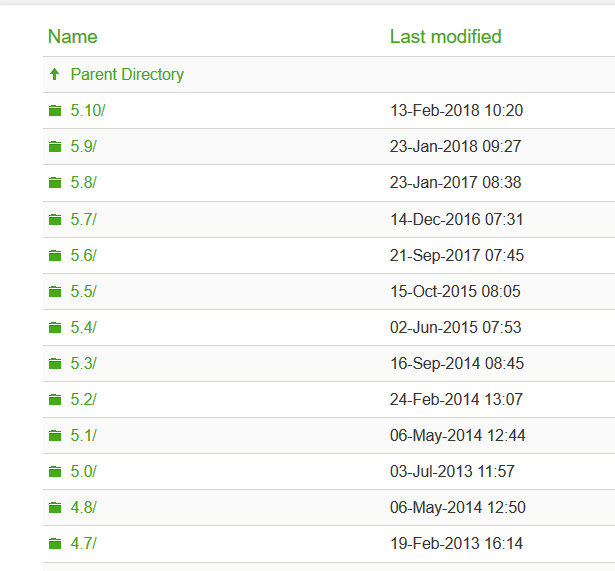The width and height of the screenshot is (615, 571).
Task: Select the date 16-Sep-2014 08:45
Action: click(457, 364)
